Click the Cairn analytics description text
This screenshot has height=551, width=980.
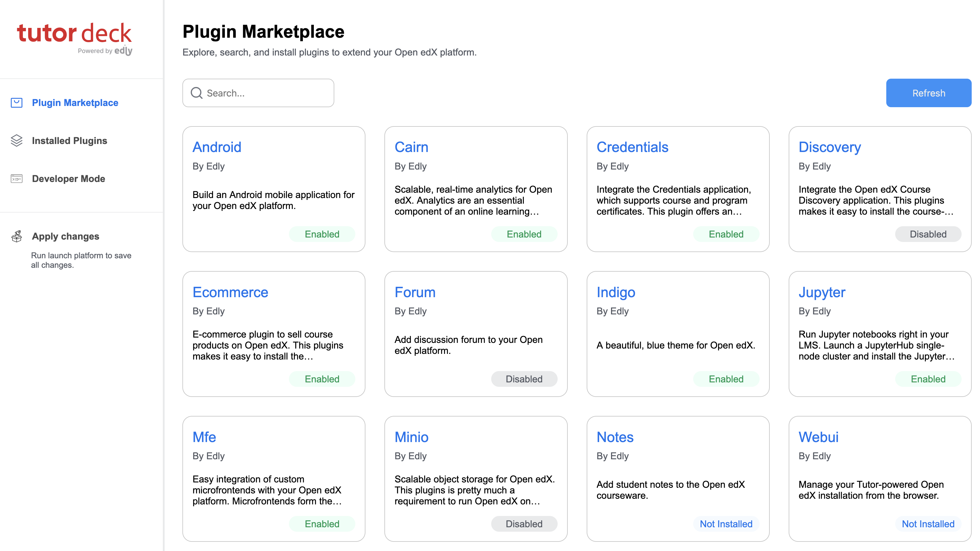pos(473,200)
